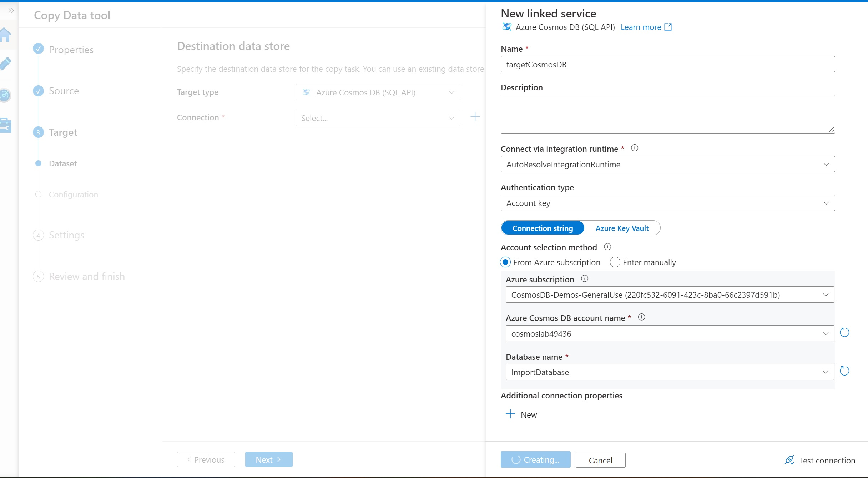This screenshot has width=868, height=478.
Task: Click the Previous button
Action: click(x=206, y=459)
